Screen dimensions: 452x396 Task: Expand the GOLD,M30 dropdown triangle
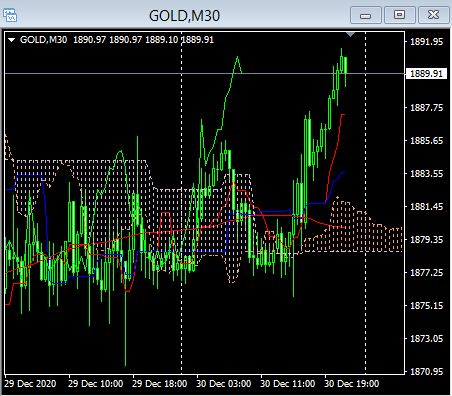click(x=12, y=40)
